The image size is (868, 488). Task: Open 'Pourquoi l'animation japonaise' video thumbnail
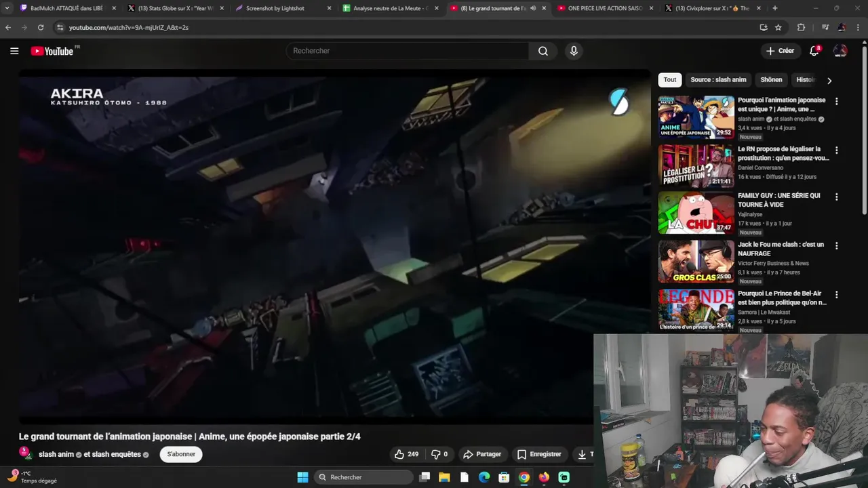click(x=696, y=117)
